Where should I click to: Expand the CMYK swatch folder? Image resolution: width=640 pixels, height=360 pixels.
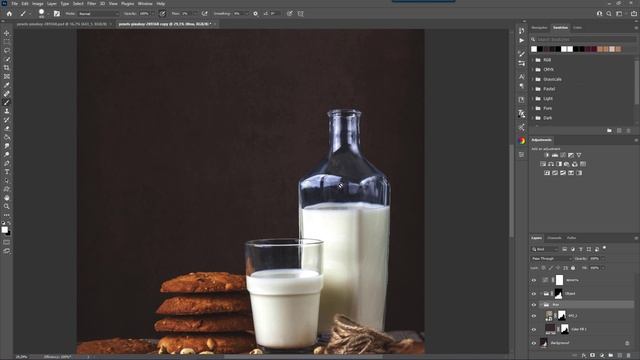533,70
